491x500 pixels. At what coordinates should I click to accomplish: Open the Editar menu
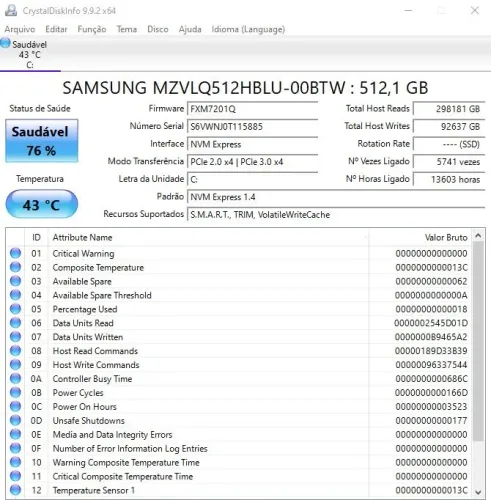tap(56, 29)
